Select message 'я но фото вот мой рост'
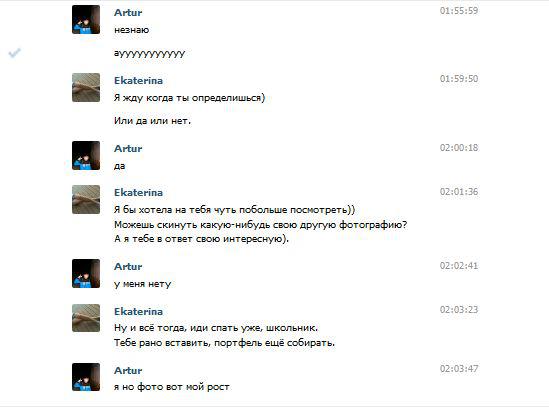 [x=172, y=387]
